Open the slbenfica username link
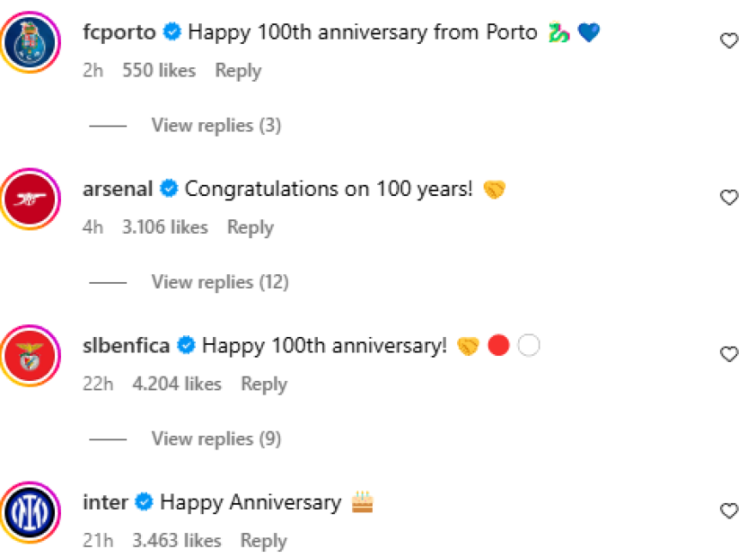Screen dimensions: 756x558 126,346
